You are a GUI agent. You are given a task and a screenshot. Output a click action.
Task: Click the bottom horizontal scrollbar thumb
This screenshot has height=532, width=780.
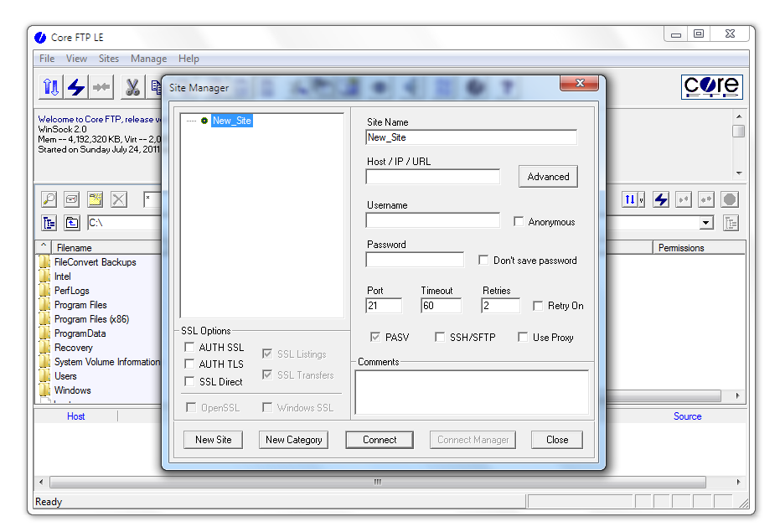click(x=377, y=483)
